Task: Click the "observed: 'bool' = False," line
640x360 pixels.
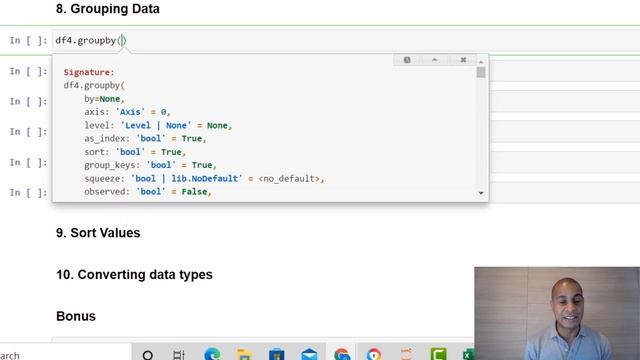Action: tap(148, 191)
